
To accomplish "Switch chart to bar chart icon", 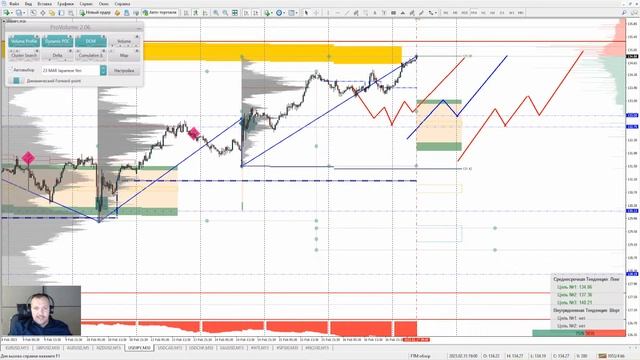I will click(x=186, y=13).
